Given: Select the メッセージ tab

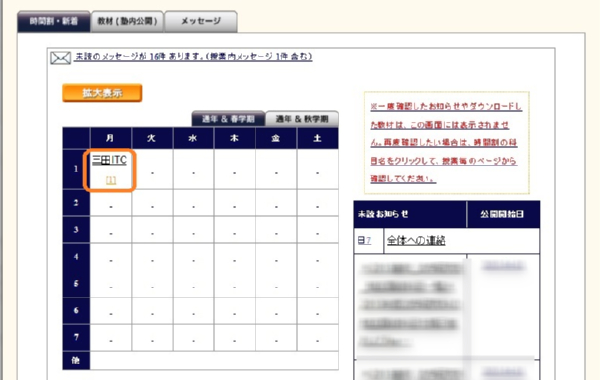Looking at the screenshot, I should (x=201, y=21).
